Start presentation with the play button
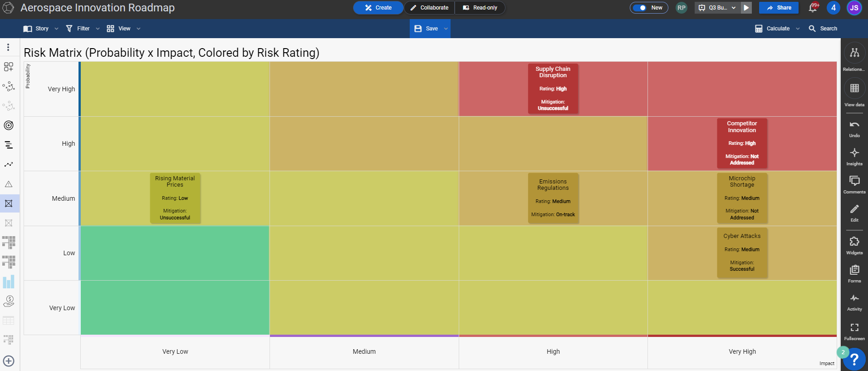 tap(746, 8)
